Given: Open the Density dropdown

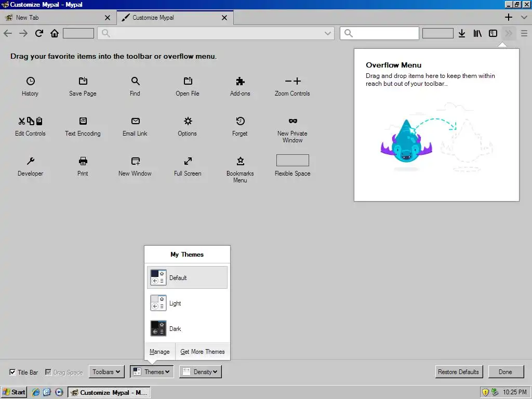Looking at the screenshot, I should pos(201,372).
